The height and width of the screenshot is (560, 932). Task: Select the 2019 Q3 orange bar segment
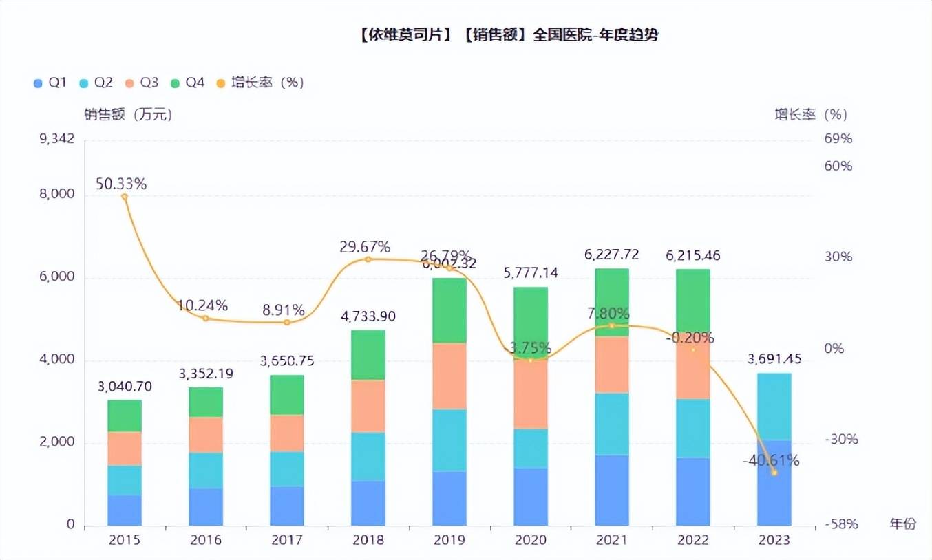(x=449, y=376)
